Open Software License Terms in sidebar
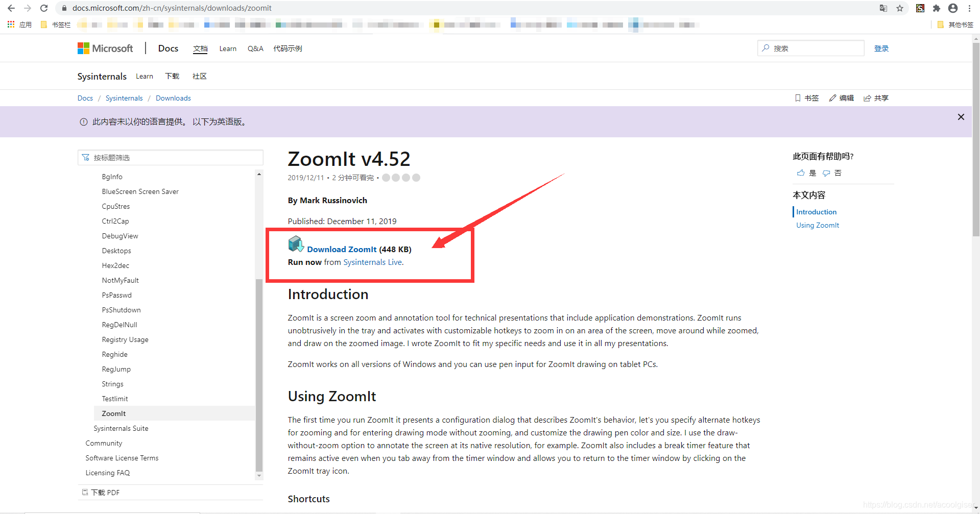The image size is (980, 514). (x=122, y=458)
